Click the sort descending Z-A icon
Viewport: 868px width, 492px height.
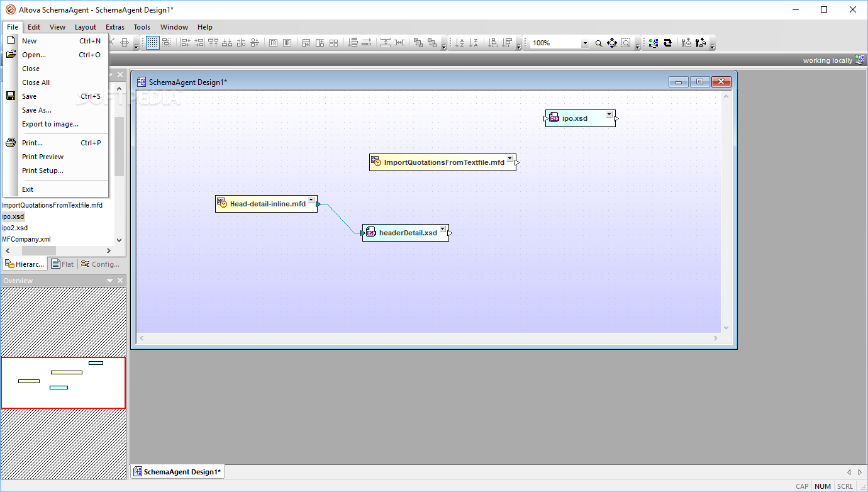click(x=474, y=43)
